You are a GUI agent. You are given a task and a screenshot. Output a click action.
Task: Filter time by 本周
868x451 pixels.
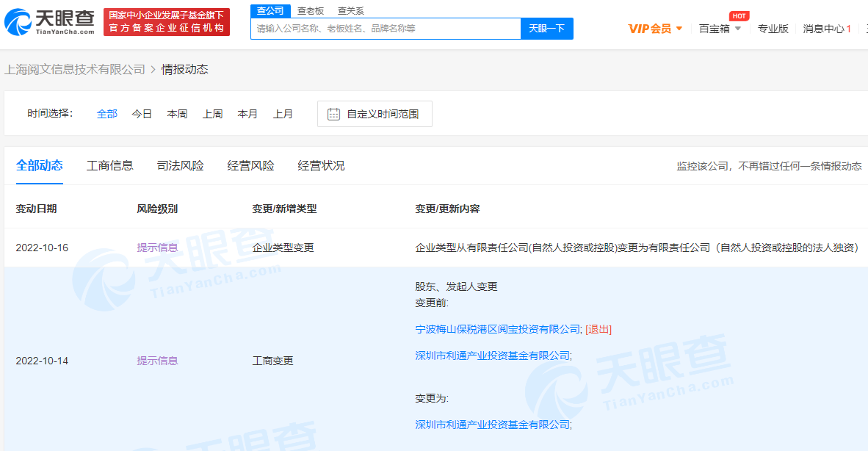point(177,114)
